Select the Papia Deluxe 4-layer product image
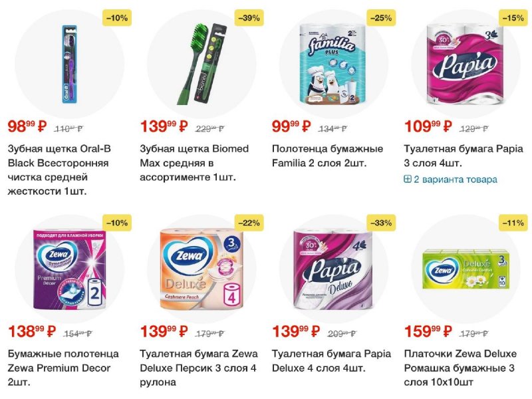This screenshot has height=399, width=532. [333, 269]
